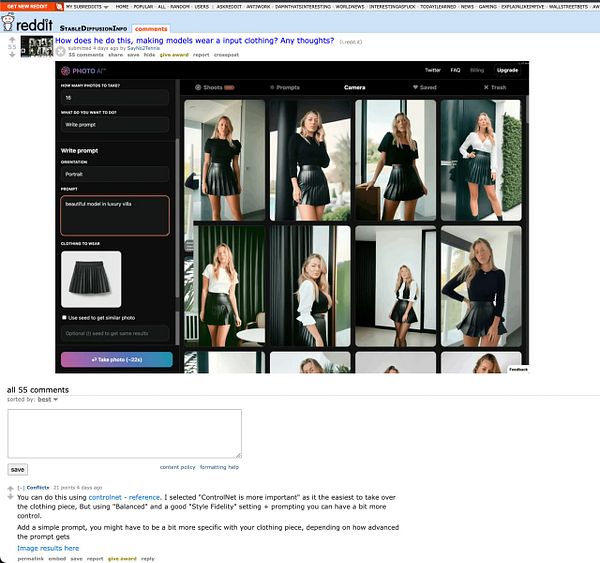Viewport: 600px width, 563px height.
Task: Click the Prompts tab in Photo AI image
Action: [x=285, y=87]
